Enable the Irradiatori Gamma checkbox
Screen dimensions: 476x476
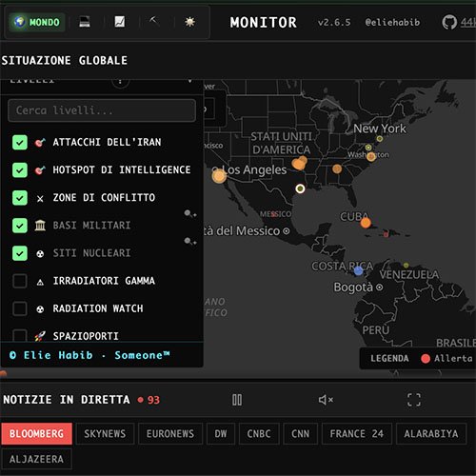coord(20,281)
